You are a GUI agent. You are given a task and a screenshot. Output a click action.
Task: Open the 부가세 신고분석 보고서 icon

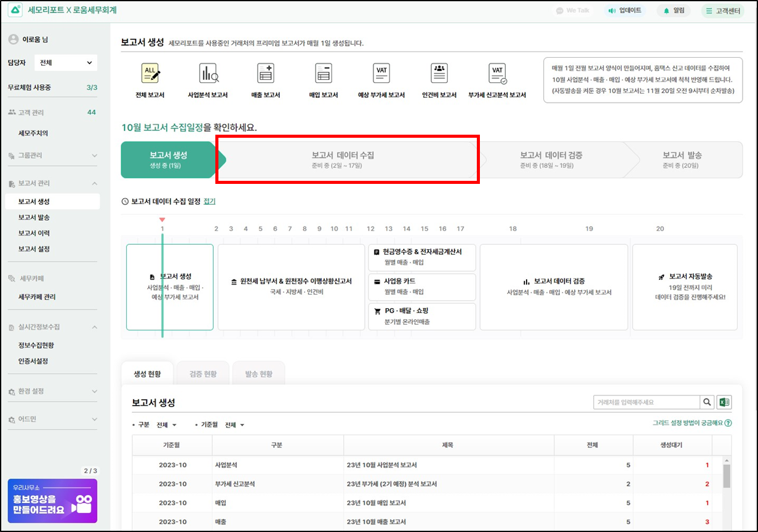point(497,74)
